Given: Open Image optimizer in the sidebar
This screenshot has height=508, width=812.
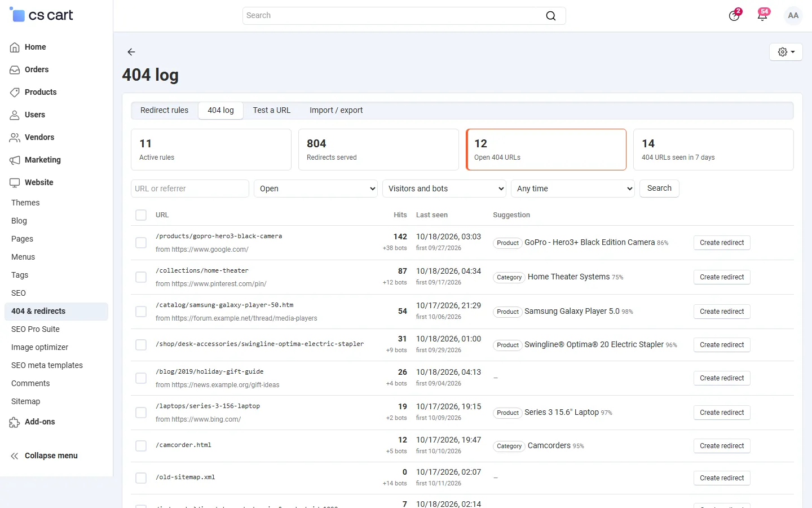Looking at the screenshot, I should tap(56, 347).
